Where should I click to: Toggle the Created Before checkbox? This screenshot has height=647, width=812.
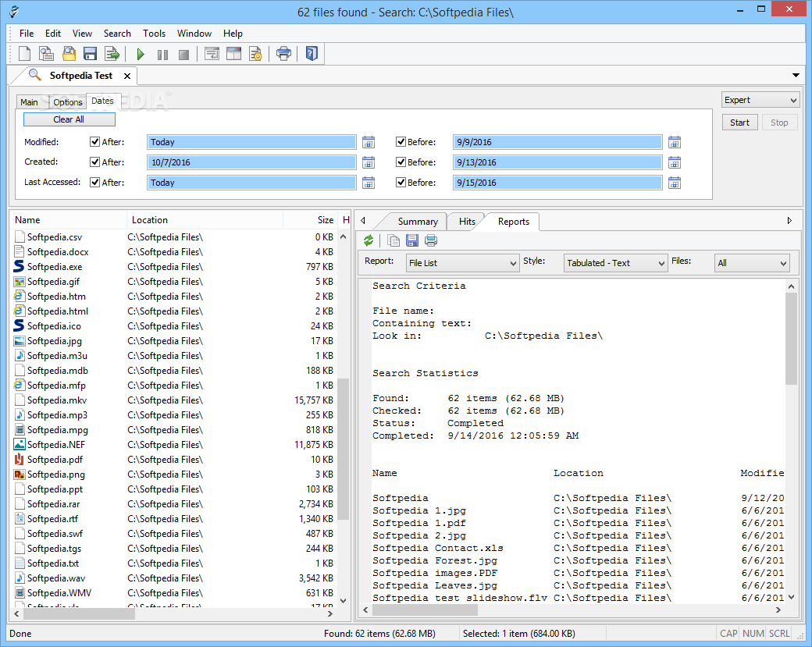pyautogui.click(x=401, y=162)
